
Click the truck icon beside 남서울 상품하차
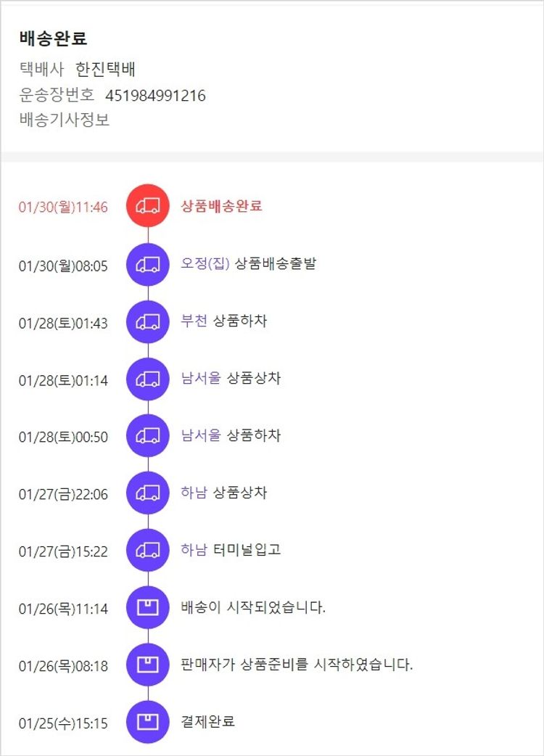click(x=148, y=436)
